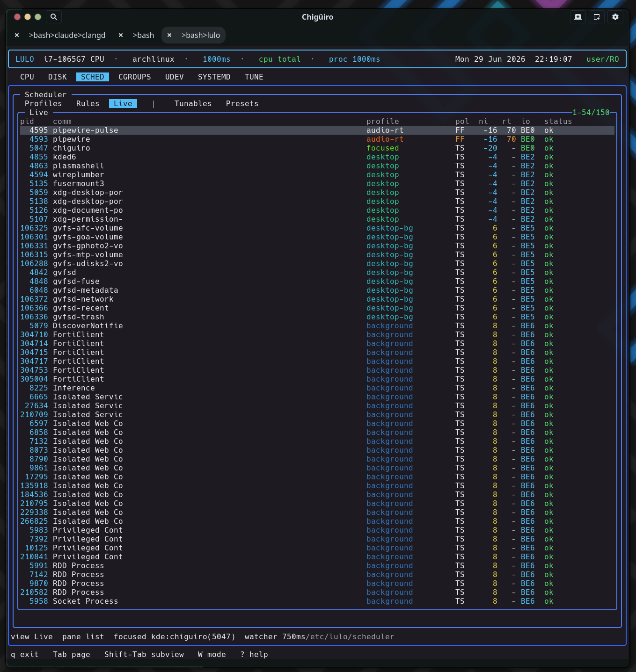Screen dimensions: 636x672
Task: Select the xdg-permission- process row
Action: point(317,219)
